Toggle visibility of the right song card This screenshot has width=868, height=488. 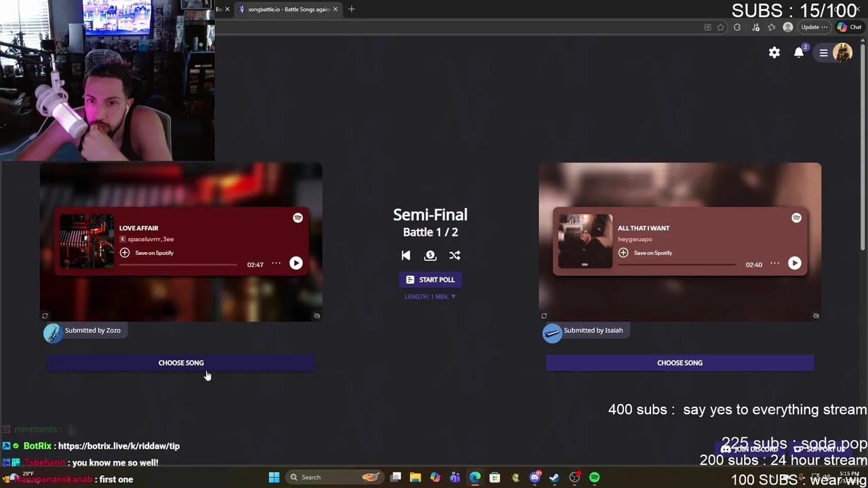point(816,316)
